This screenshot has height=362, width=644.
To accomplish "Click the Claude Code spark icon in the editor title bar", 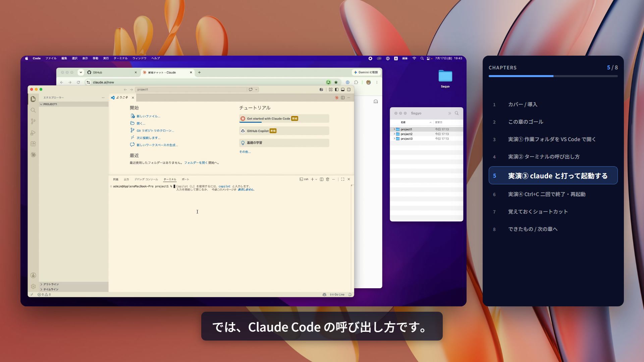I will 336,98.
